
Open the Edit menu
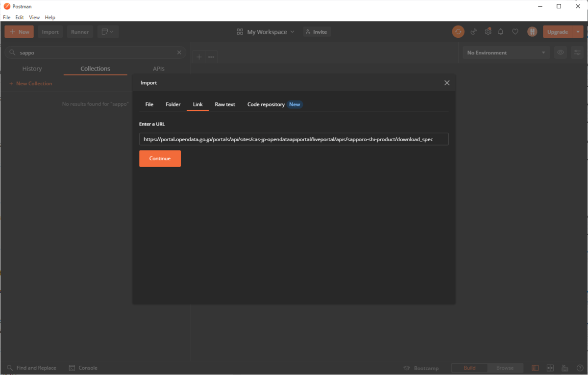20,17
